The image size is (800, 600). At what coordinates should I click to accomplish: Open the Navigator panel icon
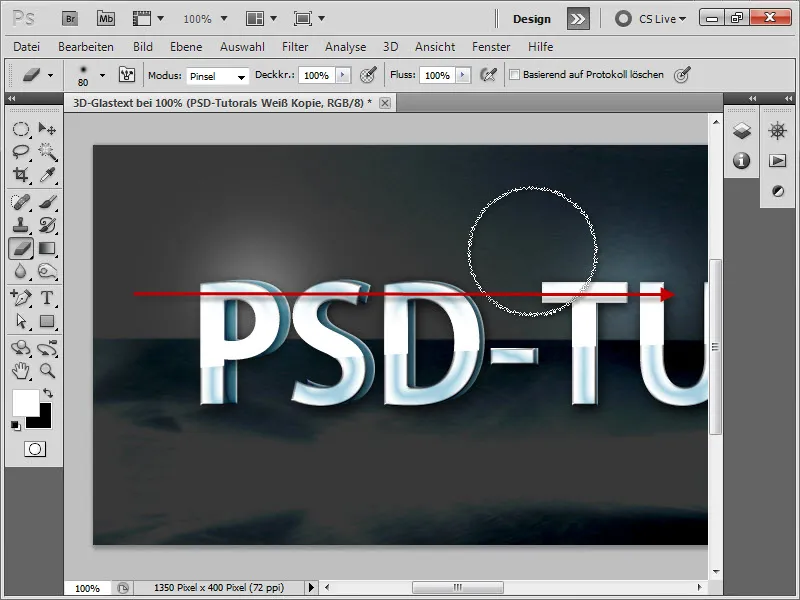click(x=778, y=131)
